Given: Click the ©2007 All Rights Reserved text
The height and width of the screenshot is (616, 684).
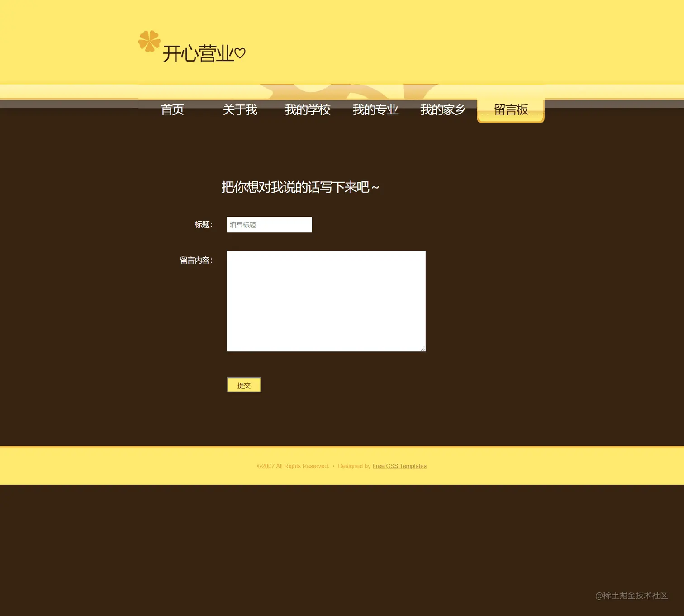Looking at the screenshot, I should tap(293, 466).
